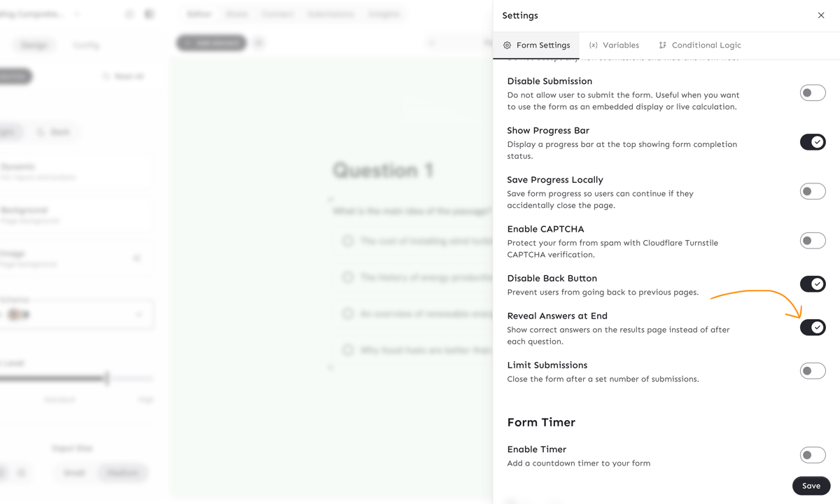Turn off Show Progress Bar
The image size is (840, 504).
click(x=812, y=142)
